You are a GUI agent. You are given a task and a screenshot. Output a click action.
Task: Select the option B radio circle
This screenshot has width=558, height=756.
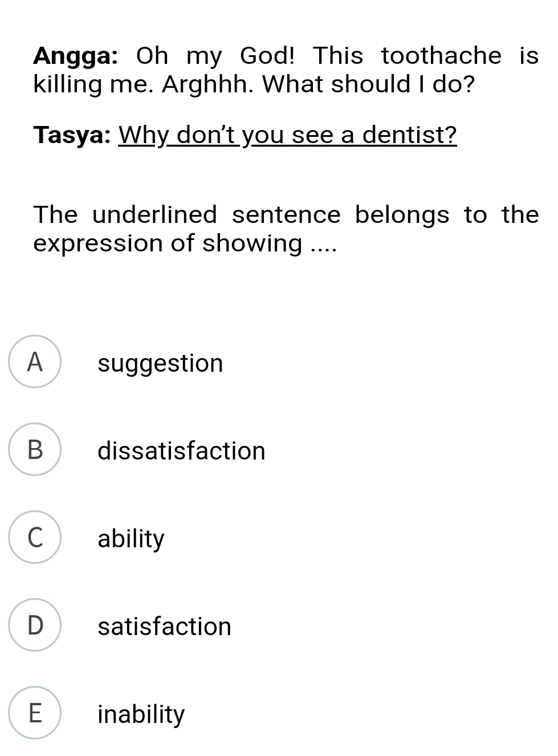35,450
